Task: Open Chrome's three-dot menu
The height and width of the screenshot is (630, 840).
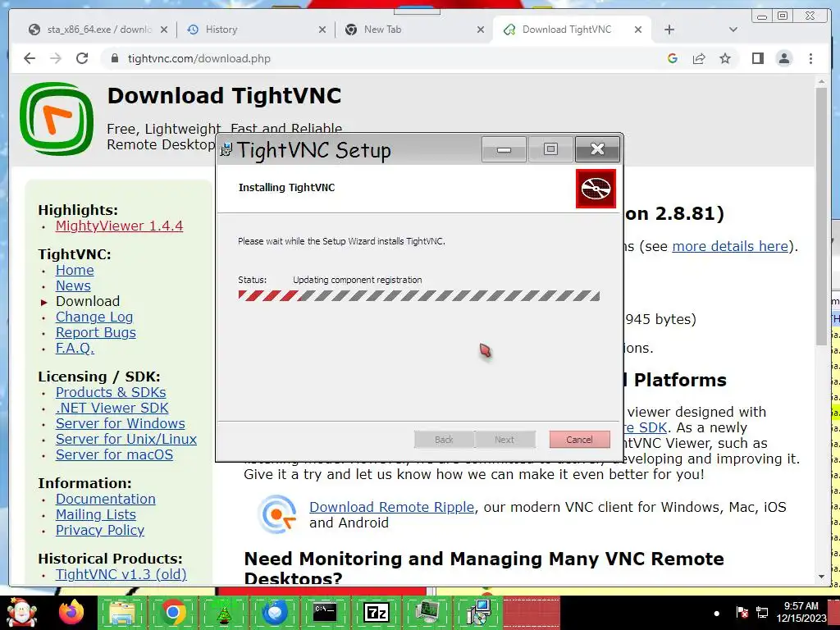Action: pos(811,58)
